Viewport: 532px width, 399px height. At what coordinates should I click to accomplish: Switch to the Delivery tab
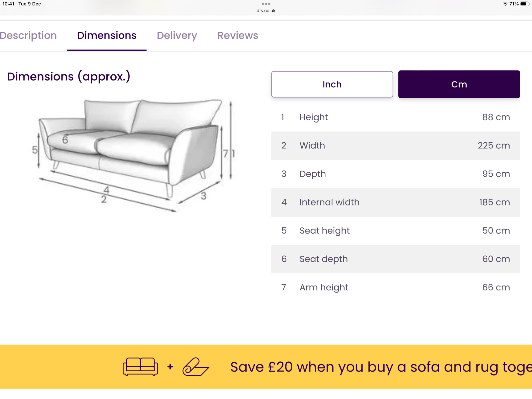tap(177, 36)
